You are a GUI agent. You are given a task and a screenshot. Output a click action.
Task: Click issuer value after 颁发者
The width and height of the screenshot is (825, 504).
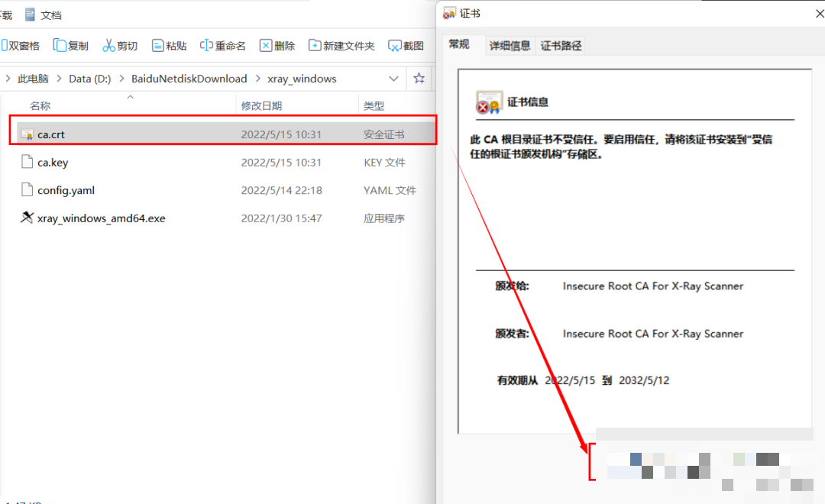point(653,334)
